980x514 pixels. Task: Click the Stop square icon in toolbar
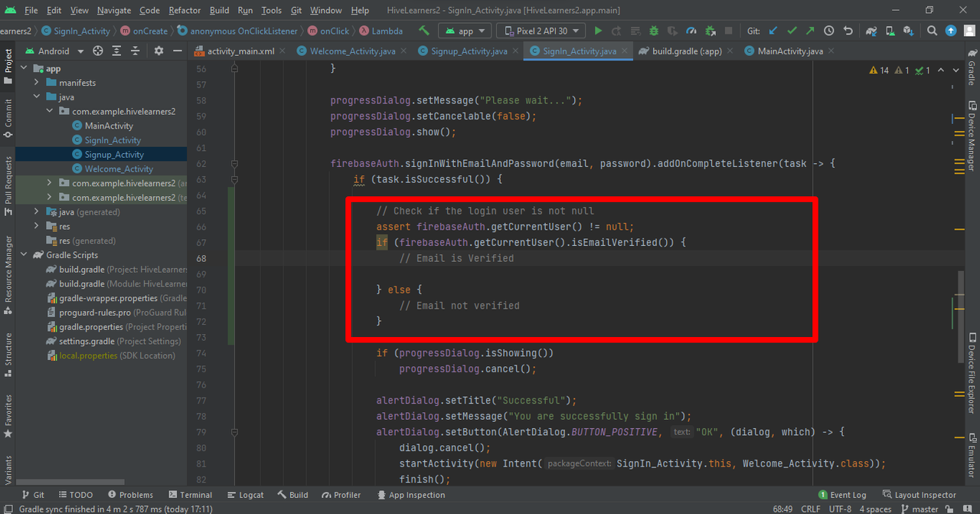[x=728, y=31]
